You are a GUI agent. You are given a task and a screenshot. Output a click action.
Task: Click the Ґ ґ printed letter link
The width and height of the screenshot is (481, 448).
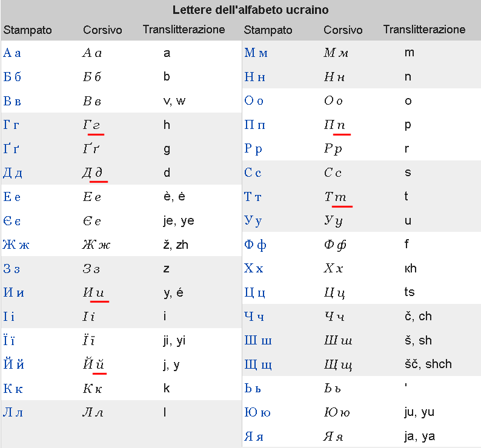tap(11, 149)
